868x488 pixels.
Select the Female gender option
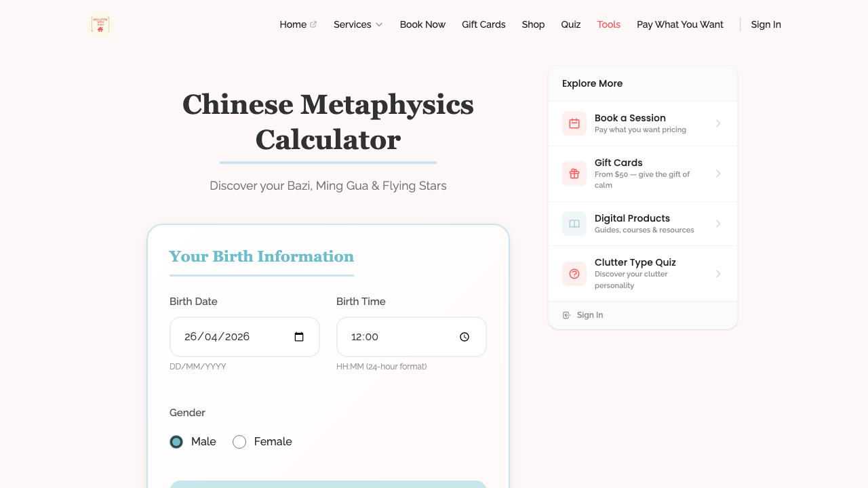point(239,441)
